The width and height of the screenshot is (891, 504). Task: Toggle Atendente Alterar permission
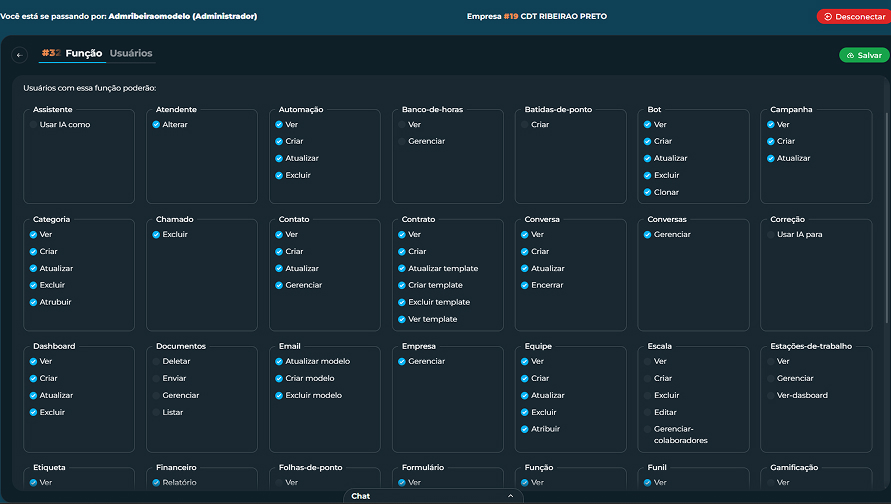[x=156, y=124]
